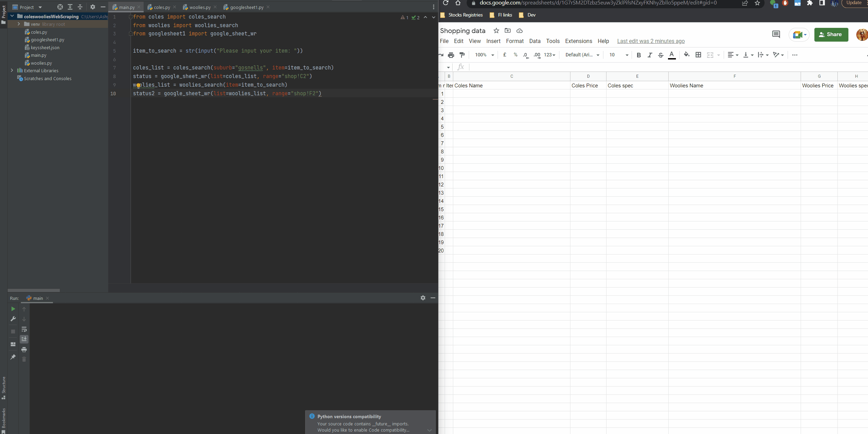Open Last edit was 2 minutes ago link
The width and height of the screenshot is (868, 434).
tap(651, 41)
